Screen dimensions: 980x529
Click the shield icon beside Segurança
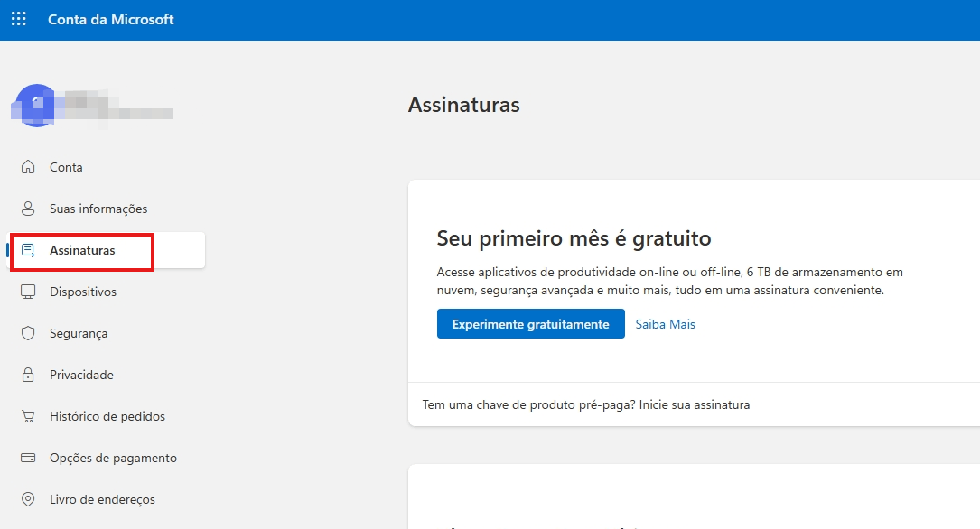pos(28,333)
